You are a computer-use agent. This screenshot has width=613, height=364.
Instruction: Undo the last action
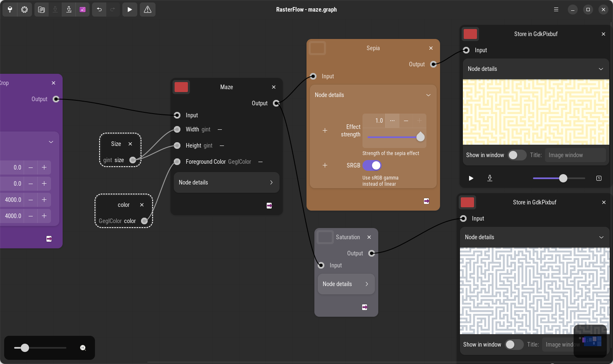pos(99,10)
